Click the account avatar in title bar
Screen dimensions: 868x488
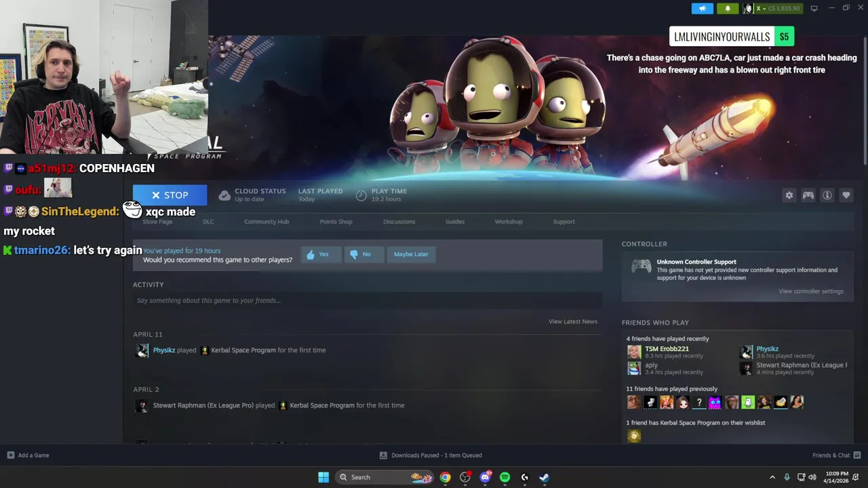[748, 8]
